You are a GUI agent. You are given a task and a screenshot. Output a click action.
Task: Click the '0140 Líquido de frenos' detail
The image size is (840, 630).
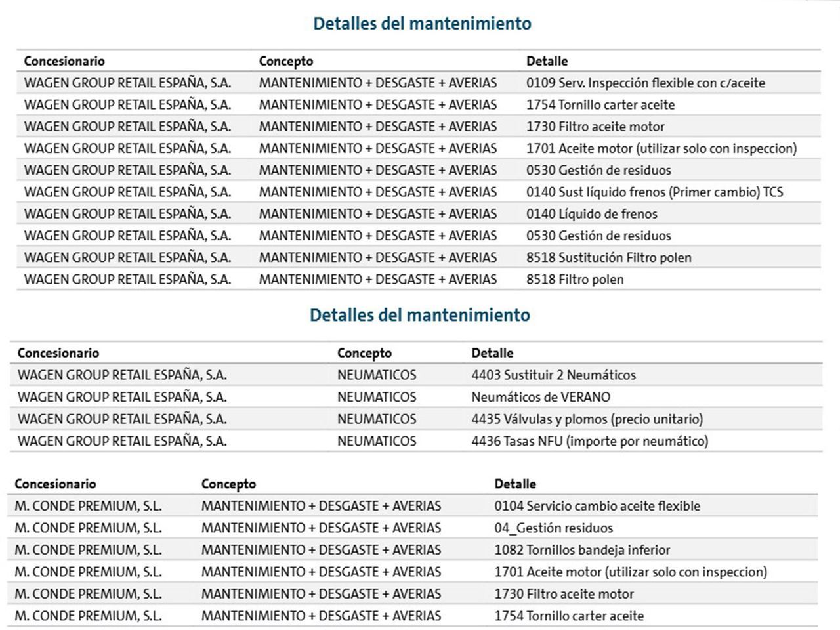tap(592, 214)
